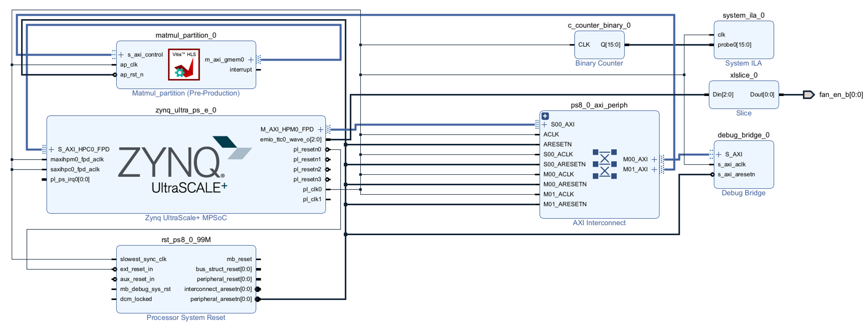Screen dimensions: 868x326
Task: Select the pl_resetn2 pin
Action: point(307,170)
